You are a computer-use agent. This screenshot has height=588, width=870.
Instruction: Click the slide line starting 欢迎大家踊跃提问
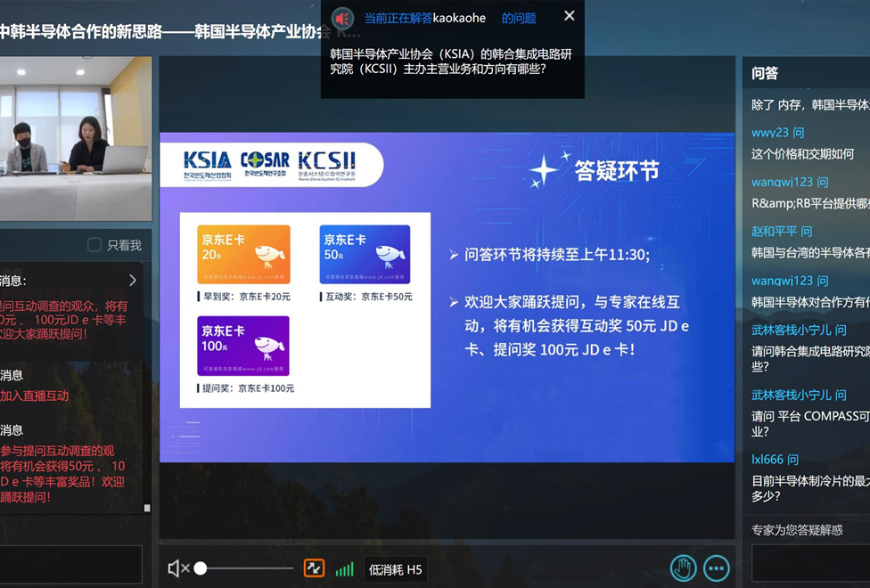click(x=577, y=325)
